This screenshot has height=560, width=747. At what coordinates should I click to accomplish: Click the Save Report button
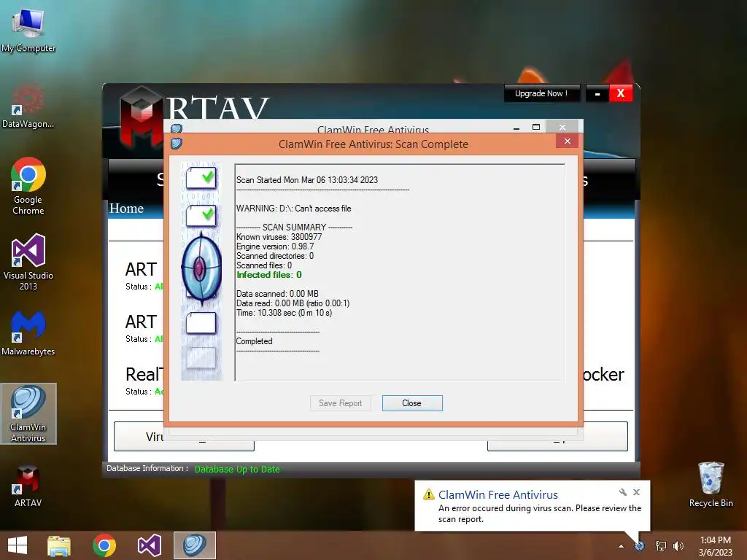[340, 402]
